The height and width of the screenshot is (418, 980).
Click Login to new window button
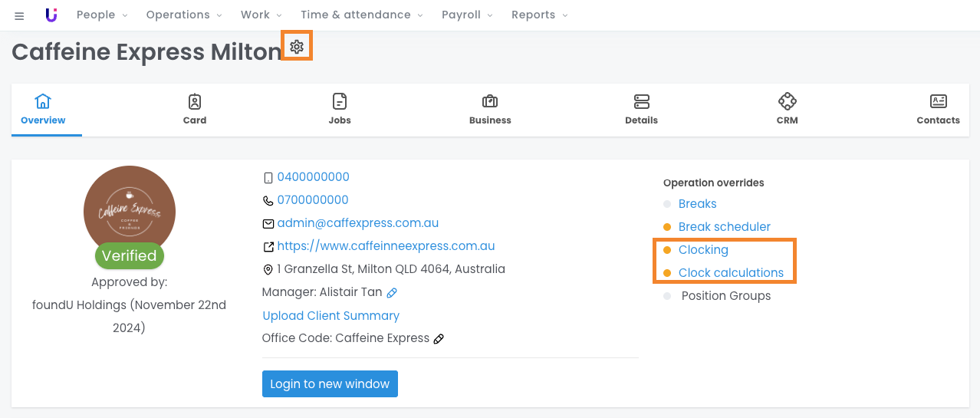pos(330,384)
